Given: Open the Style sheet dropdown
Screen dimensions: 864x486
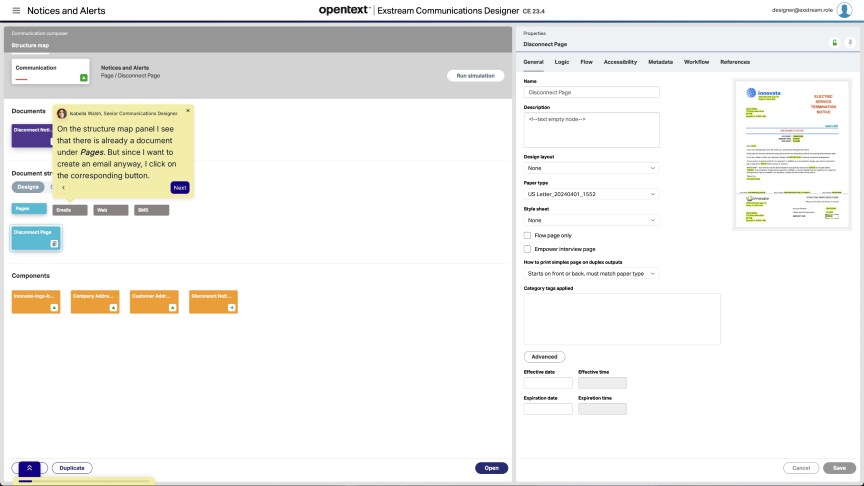Looking at the screenshot, I should click(x=591, y=220).
